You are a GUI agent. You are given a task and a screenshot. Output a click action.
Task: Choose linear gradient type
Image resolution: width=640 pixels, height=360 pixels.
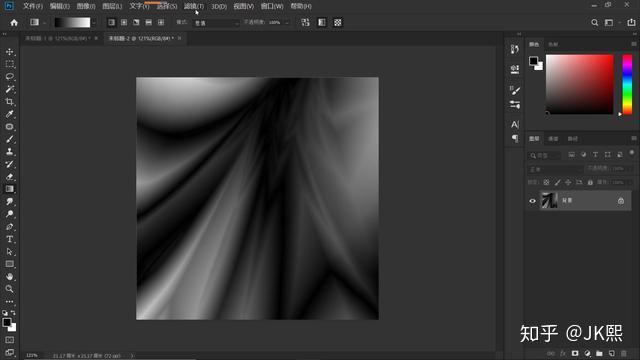(x=111, y=22)
